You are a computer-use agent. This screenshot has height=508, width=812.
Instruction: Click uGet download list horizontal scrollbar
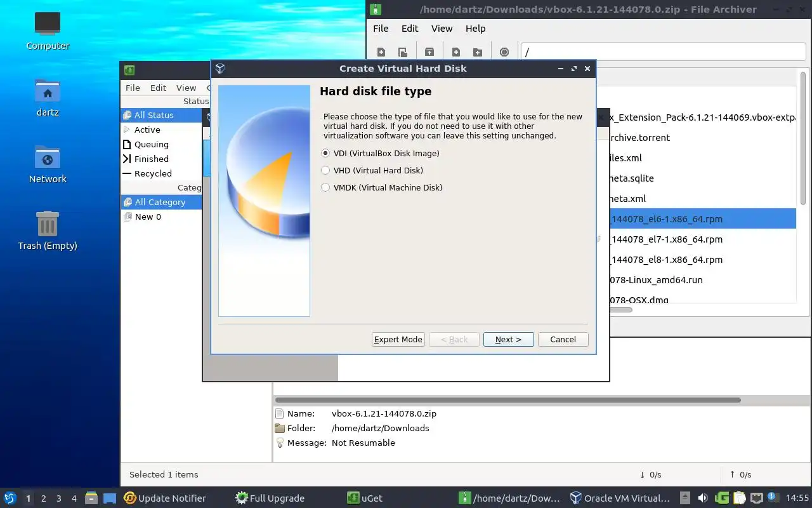click(x=508, y=400)
